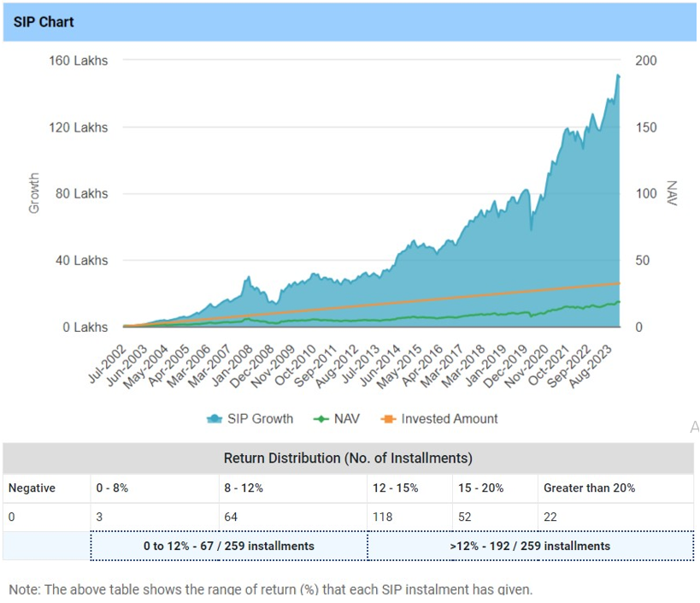Image resolution: width=700 pixels, height=603 pixels.
Task: Click the blue SIP Growth legend icon
Action: 215,419
